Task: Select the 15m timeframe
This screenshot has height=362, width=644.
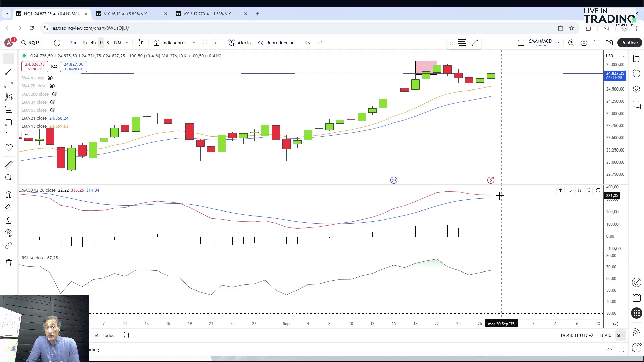Action: pos(73,43)
